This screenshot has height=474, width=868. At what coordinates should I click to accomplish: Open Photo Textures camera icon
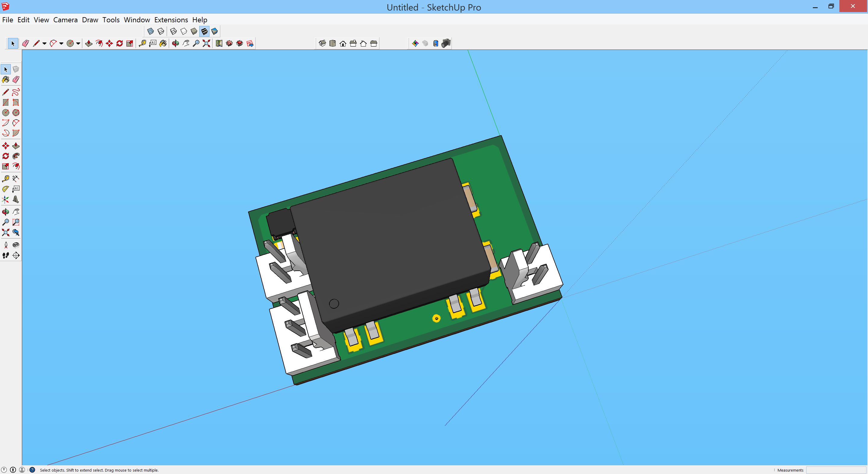click(446, 43)
